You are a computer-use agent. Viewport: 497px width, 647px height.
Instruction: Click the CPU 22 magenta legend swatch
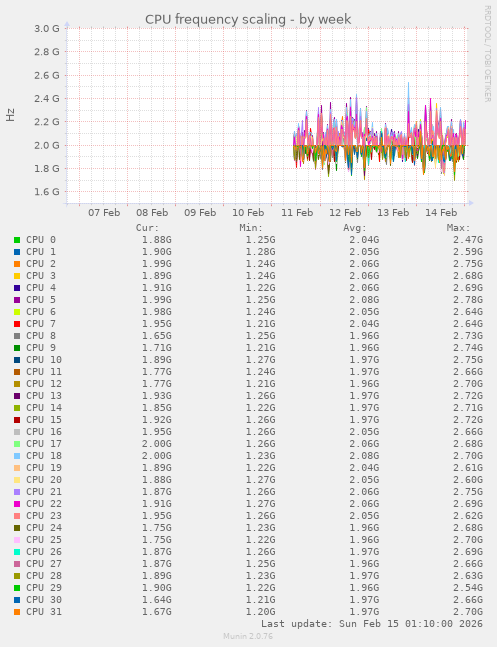(x=17, y=503)
